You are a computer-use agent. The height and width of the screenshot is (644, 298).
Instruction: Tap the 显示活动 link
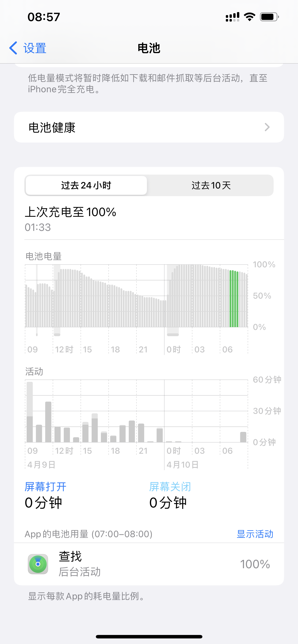(255, 534)
